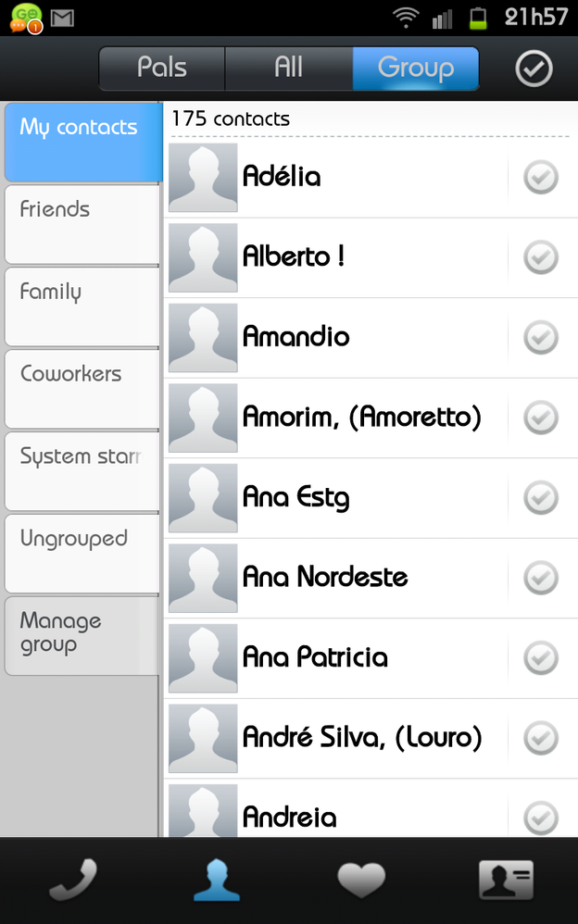Open the Family group
This screenshot has height=924, width=578.
coord(82,306)
